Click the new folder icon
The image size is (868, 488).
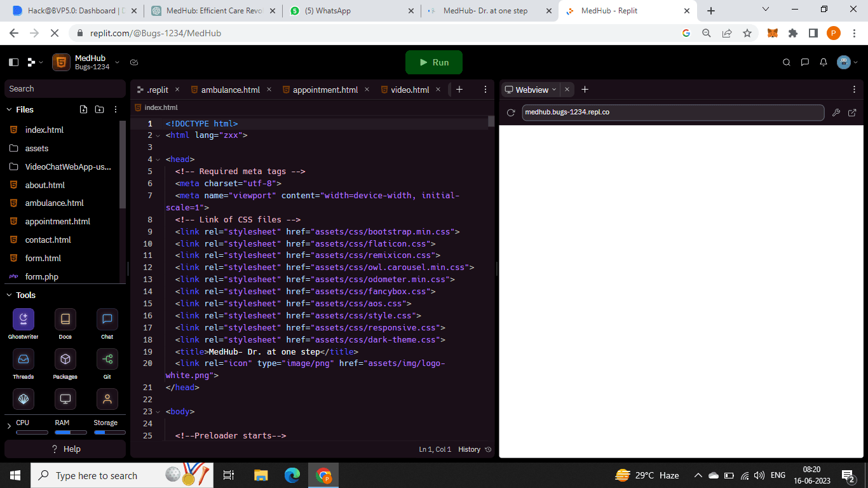100,109
